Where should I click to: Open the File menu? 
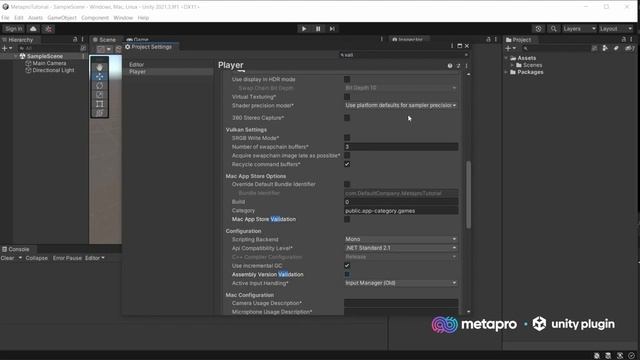[5, 18]
